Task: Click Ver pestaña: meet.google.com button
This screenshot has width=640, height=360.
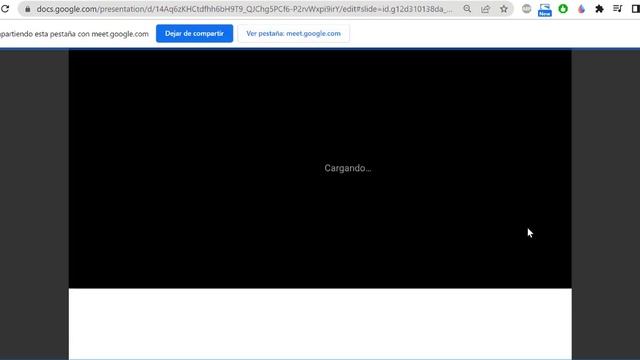Action: [x=293, y=33]
